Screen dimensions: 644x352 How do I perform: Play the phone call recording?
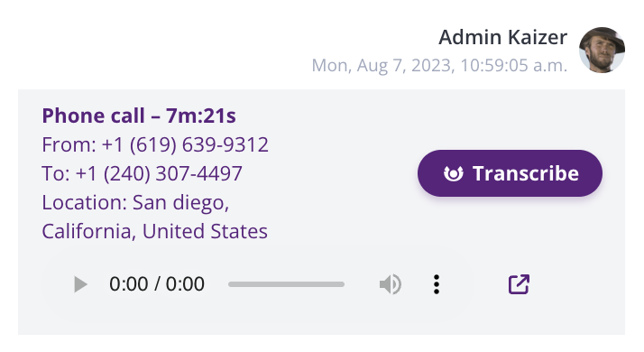pyautogui.click(x=80, y=284)
